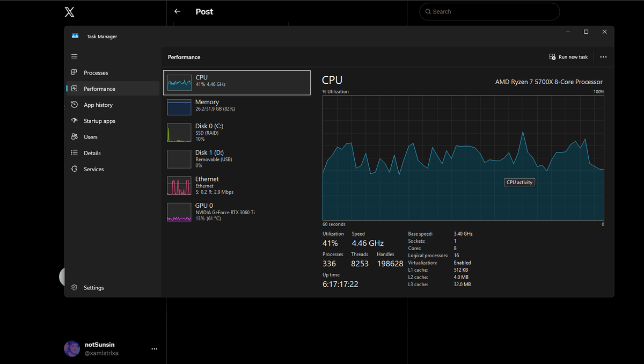
Task: Click the base speed value 3.40 GHz
Action: click(x=463, y=234)
